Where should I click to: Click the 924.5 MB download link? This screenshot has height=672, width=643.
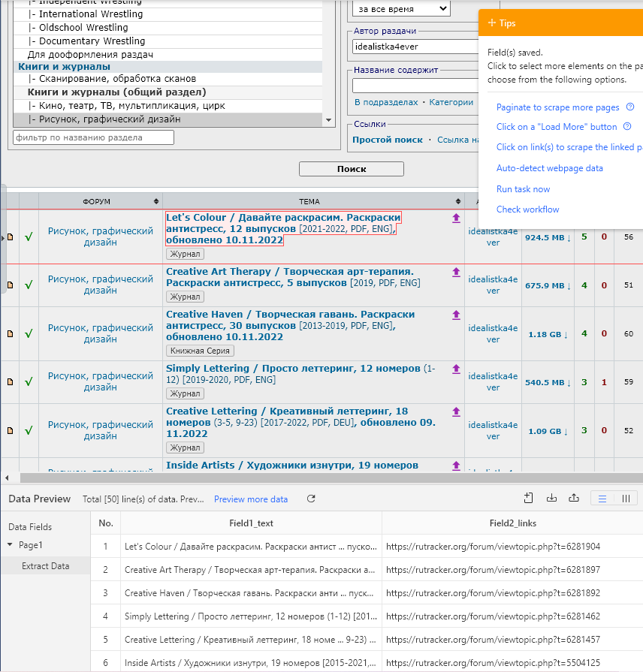(x=548, y=237)
